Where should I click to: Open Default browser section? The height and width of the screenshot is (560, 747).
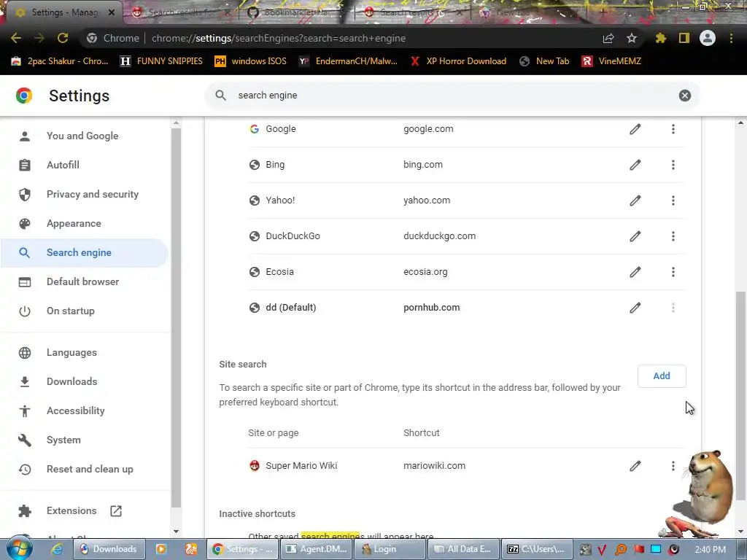pos(85,282)
